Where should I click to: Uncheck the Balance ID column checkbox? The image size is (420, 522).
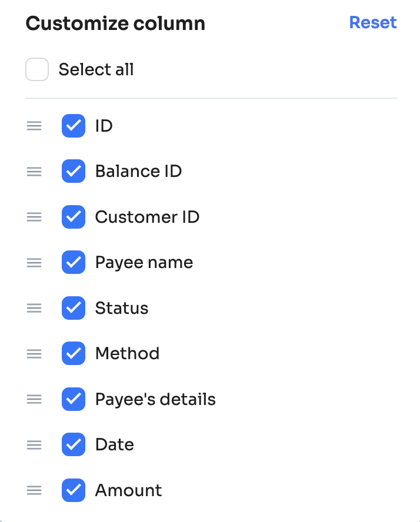[x=74, y=172]
